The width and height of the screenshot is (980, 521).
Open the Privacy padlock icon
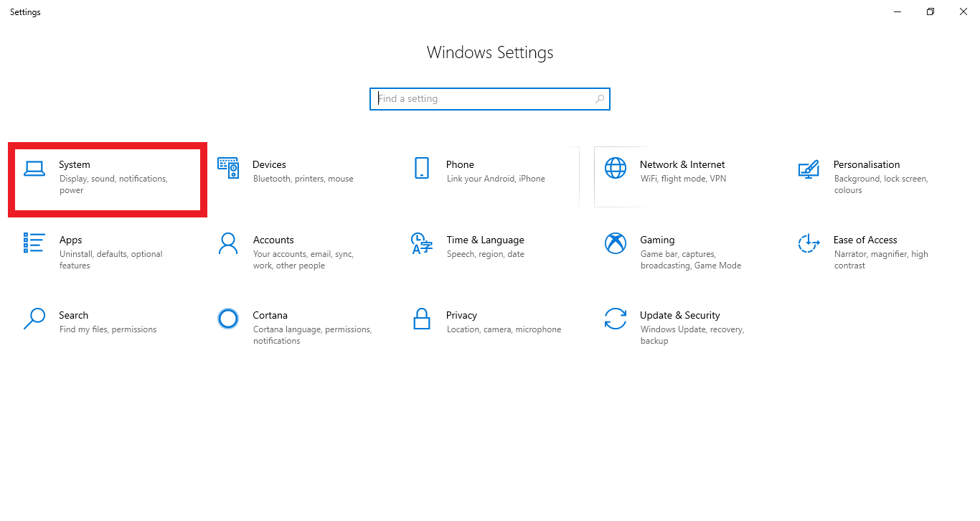422,319
